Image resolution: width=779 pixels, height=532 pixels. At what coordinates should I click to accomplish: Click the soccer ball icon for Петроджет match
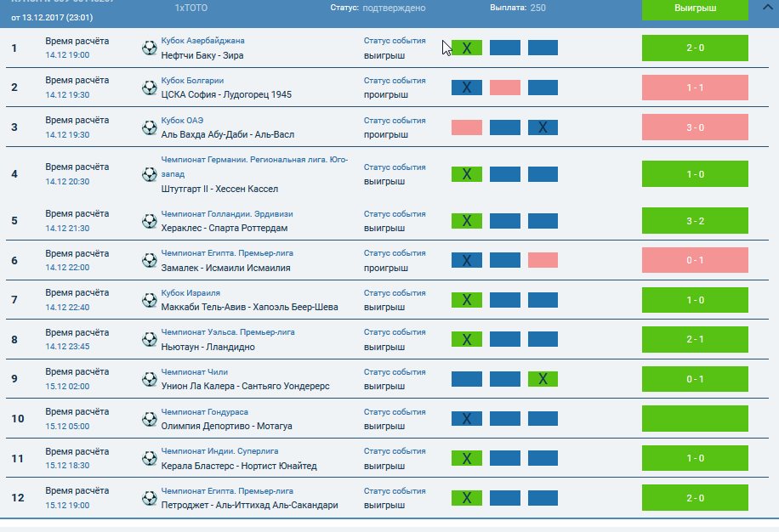click(x=149, y=498)
